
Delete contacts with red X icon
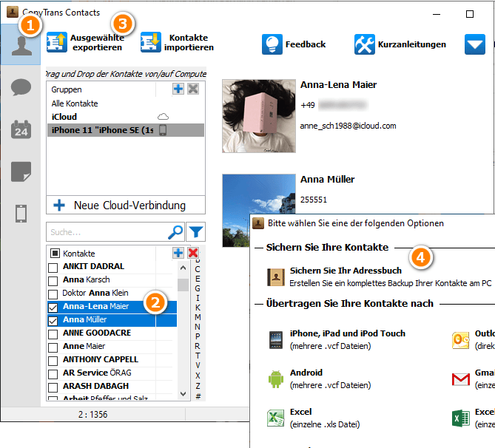(193, 253)
